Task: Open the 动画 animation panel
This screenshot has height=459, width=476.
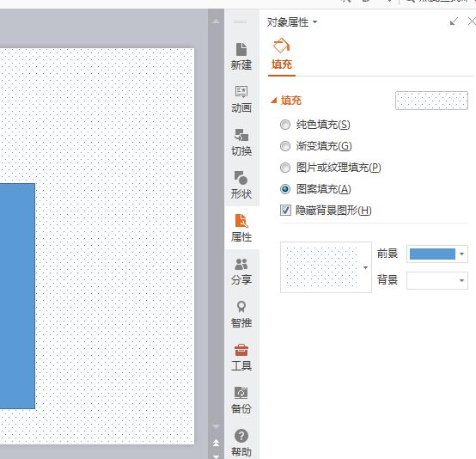Action: coord(241,100)
